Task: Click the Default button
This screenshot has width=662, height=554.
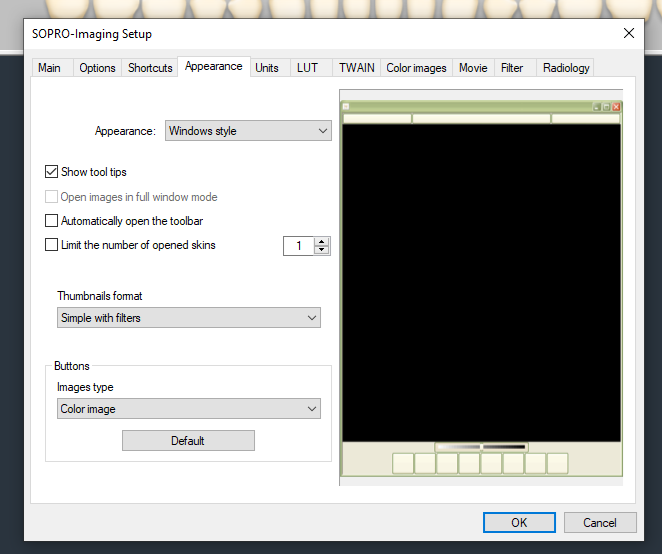Action: point(188,441)
